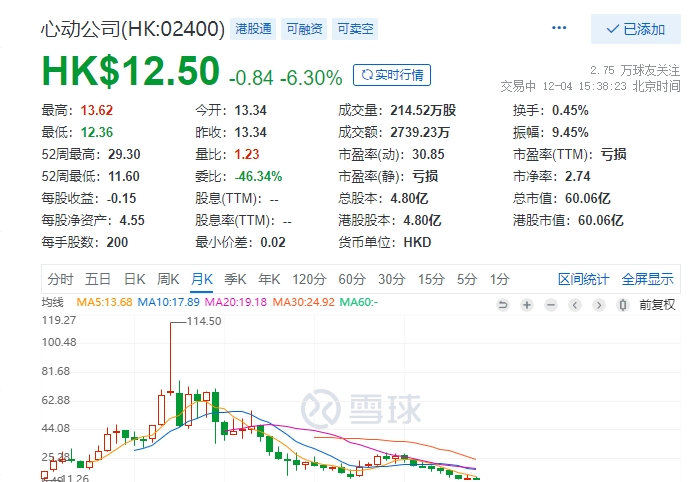This screenshot has height=482, width=700.
Task: Click the 委比 value -46.34%
Action: click(258, 176)
